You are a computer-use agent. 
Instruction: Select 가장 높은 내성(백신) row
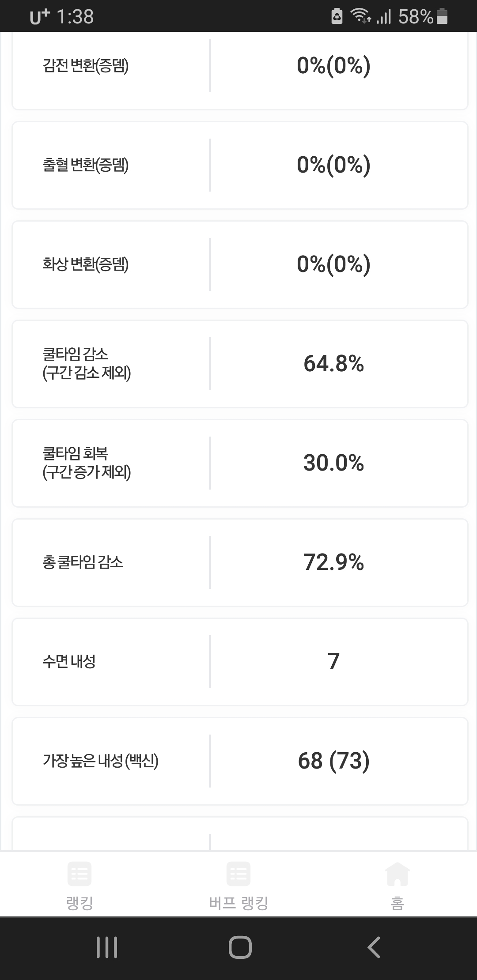[x=239, y=761]
